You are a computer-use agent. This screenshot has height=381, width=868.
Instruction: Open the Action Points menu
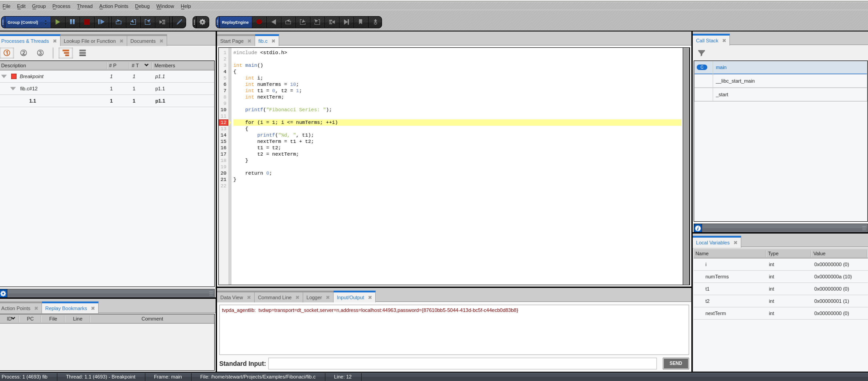pos(113,6)
